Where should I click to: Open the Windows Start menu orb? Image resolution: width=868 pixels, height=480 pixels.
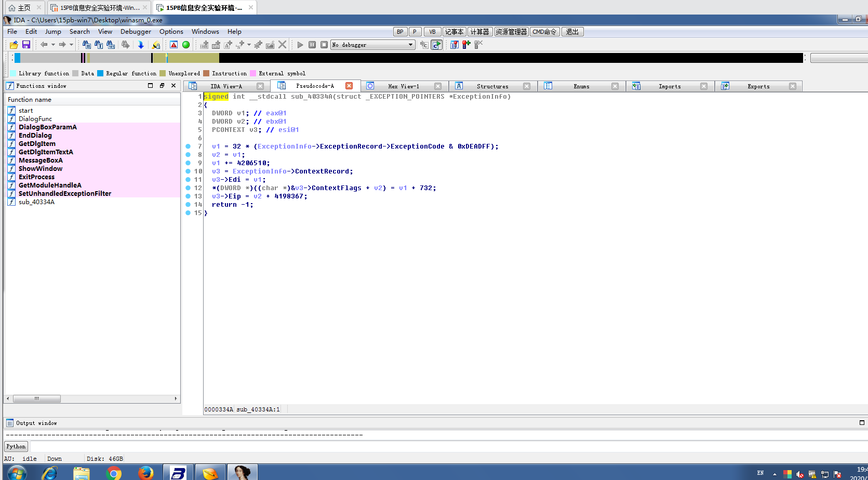click(x=17, y=472)
